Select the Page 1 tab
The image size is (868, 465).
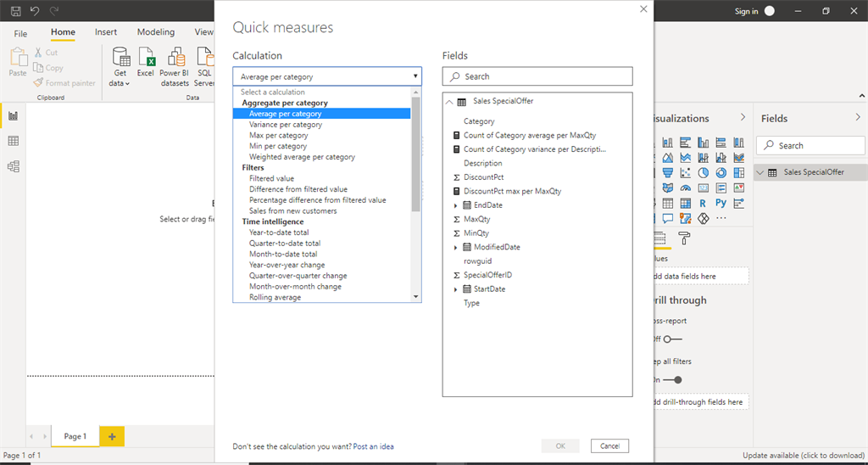[x=75, y=436]
